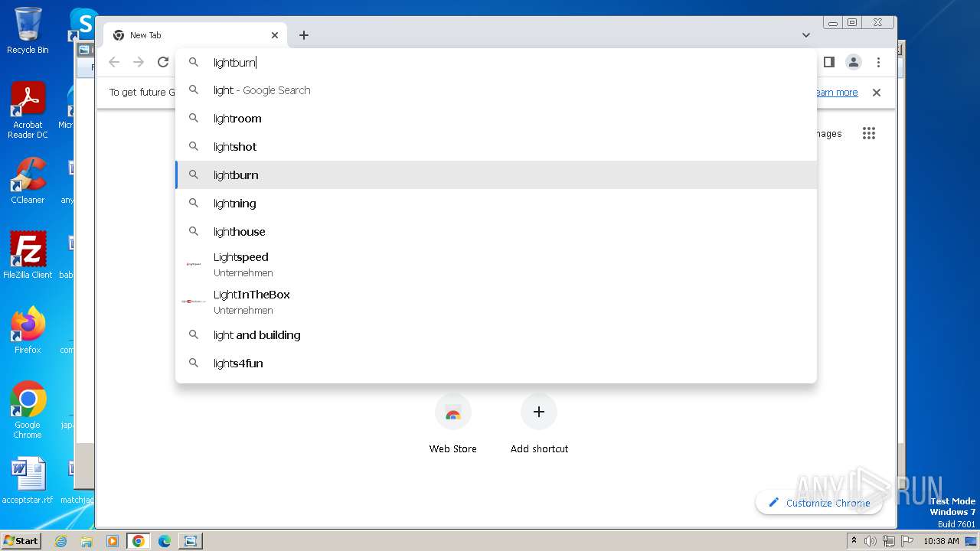
Task: Open the Action Center flag icon
Action: pos(907,541)
